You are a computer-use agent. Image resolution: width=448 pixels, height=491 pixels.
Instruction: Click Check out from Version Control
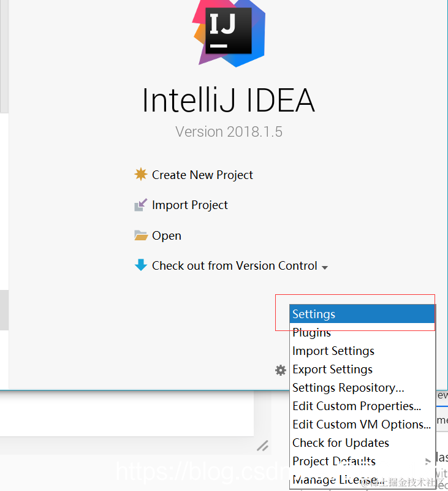pyautogui.click(x=235, y=265)
